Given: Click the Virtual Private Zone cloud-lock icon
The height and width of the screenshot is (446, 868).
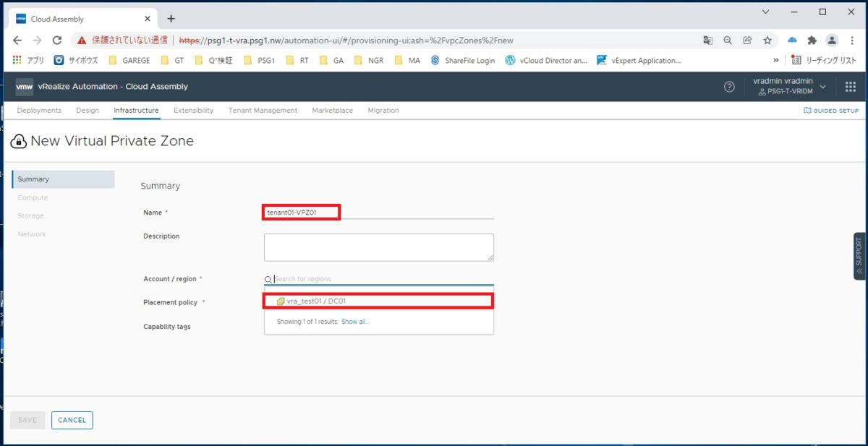Looking at the screenshot, I should pyautogui.click(x=18, y=142).
